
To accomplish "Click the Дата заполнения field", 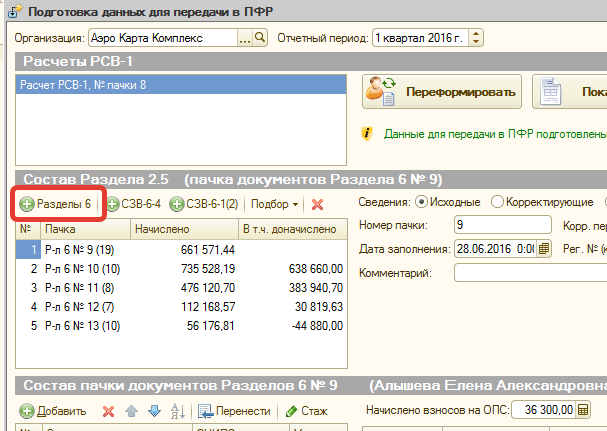I will 496,249.
